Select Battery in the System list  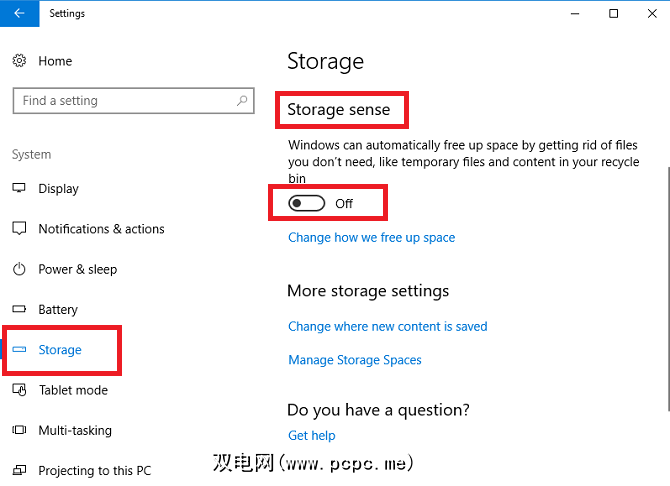[x=58, y=310]
